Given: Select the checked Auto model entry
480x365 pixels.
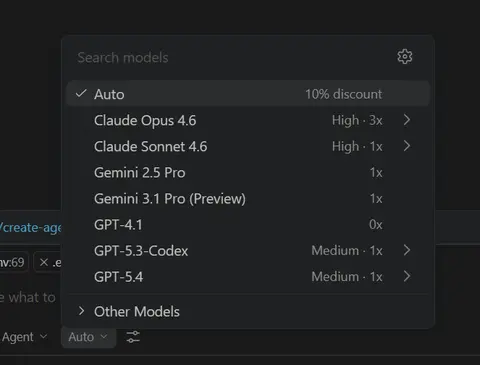Looking at the screenshot, I should click(248, 94).
